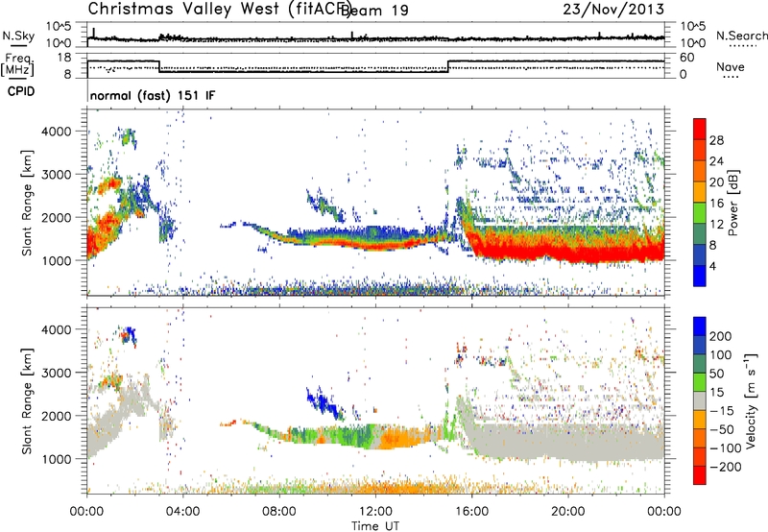Click the '20:00' time tick label
This screenshot has width=768, height=532.
568,512
